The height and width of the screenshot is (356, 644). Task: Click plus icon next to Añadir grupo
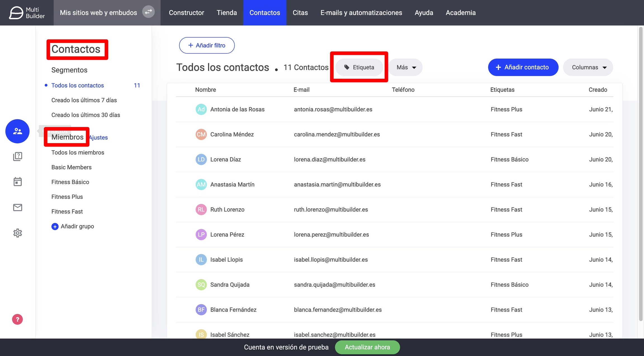pyautogui.click(x=55, y=227)
